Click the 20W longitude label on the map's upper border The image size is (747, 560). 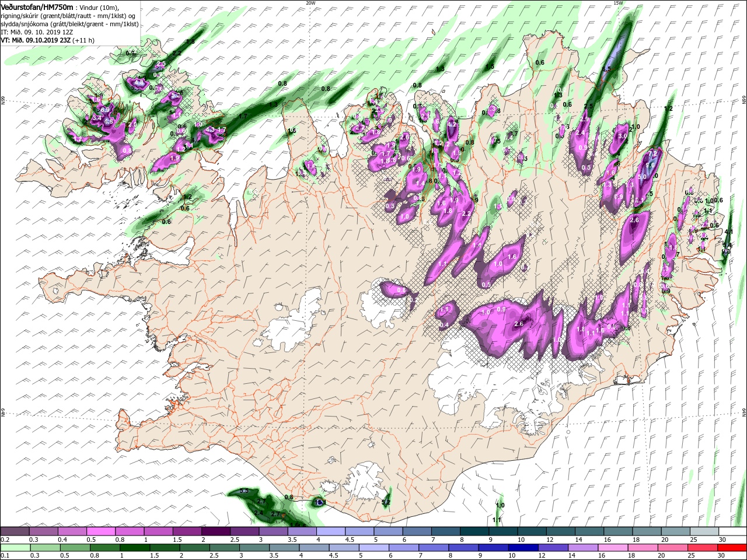310,3
